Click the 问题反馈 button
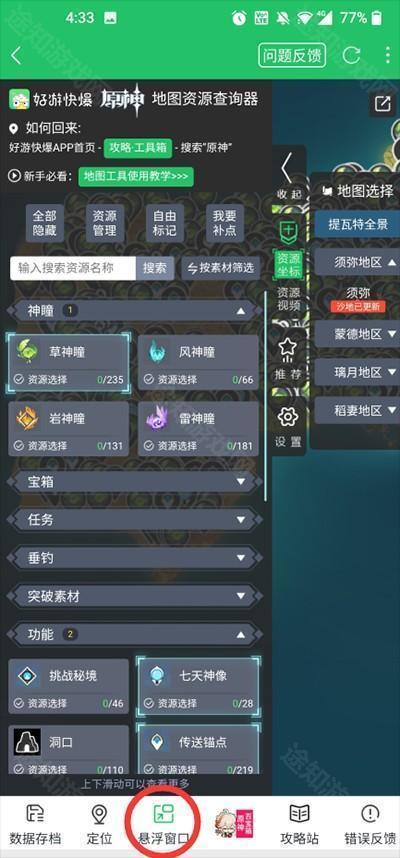Image resolution: width=400 pixels, height=858 pixels. tap(292, 55)
